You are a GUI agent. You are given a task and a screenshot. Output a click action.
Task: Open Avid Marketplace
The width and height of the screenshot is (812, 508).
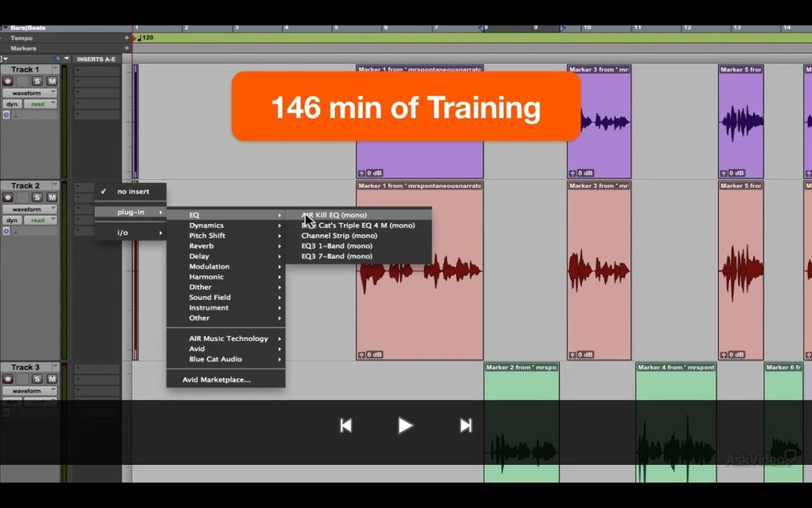coord(226,380)
